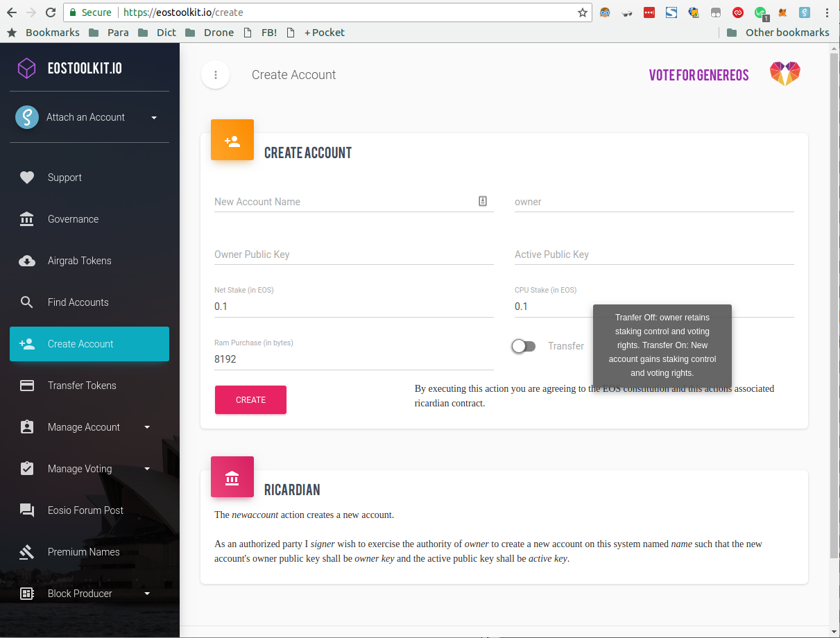Click the GenerEOS heart logo
840x638 pixels.
tap(785, 74)
